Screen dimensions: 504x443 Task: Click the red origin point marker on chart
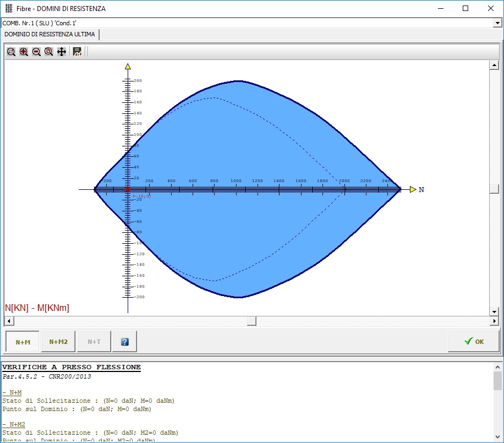pos(128,189)
